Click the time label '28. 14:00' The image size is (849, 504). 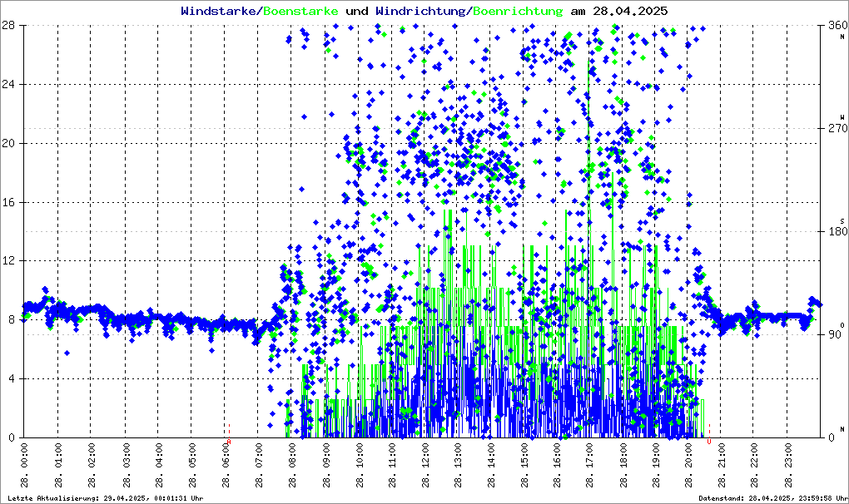[490, 465]
